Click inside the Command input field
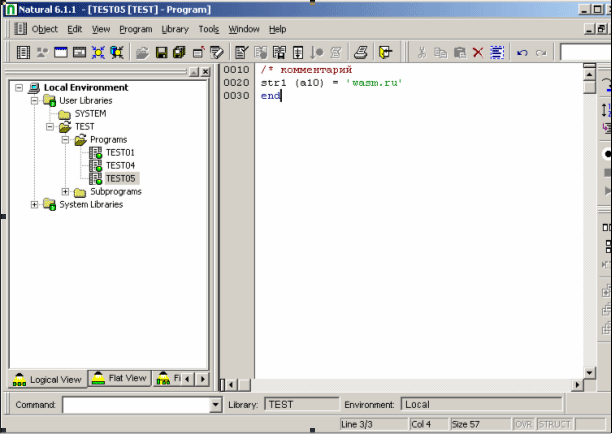Viewport: 612px width, 434px height. coord(135,405)
